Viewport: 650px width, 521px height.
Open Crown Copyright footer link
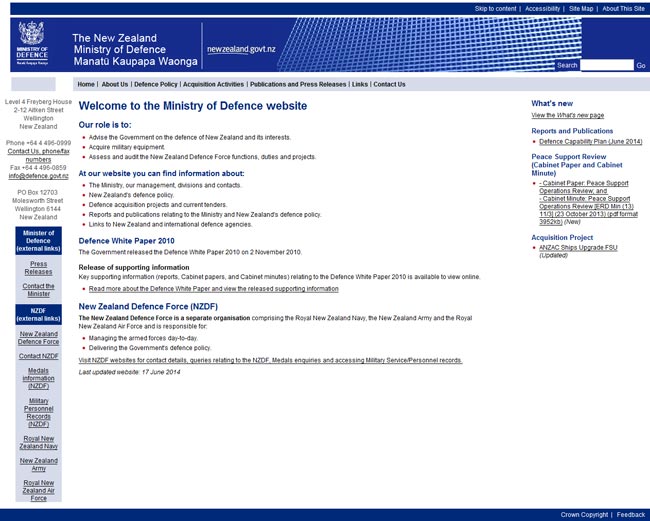pos(584,515)
